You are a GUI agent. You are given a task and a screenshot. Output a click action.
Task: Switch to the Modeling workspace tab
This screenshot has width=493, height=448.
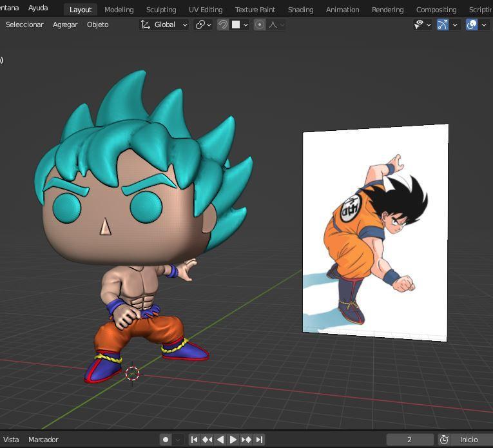click(x=119, y=10)
